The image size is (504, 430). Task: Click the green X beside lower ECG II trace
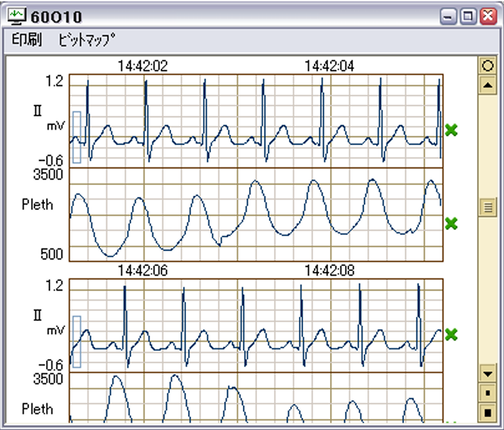click(452, 335)
